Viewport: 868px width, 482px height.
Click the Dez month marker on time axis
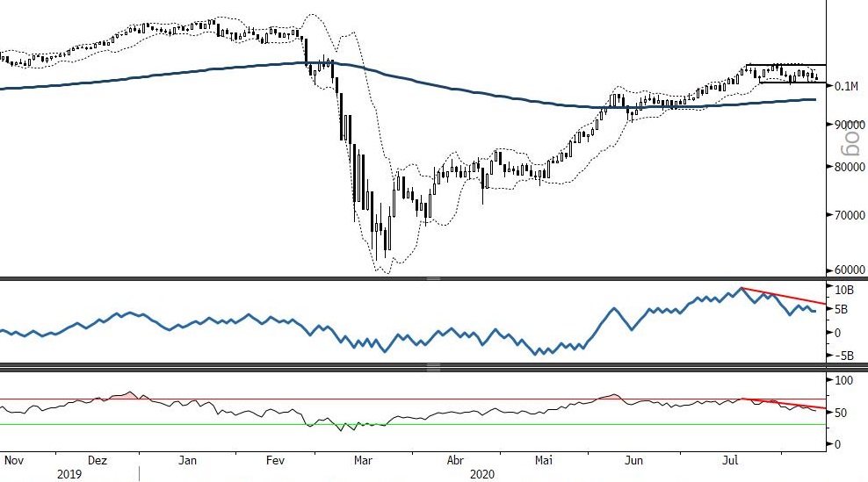click(x=98, y=459)
